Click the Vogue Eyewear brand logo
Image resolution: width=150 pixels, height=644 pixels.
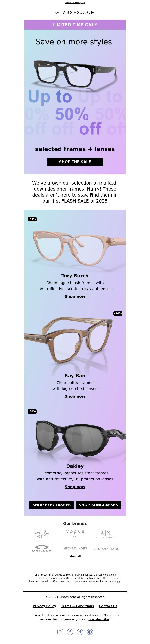point(75,533)
